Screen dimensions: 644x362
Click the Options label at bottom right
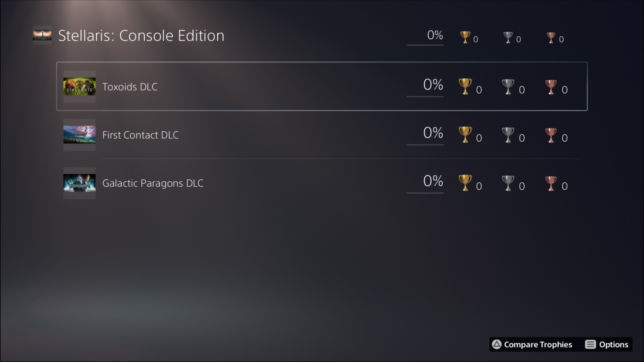614,345
